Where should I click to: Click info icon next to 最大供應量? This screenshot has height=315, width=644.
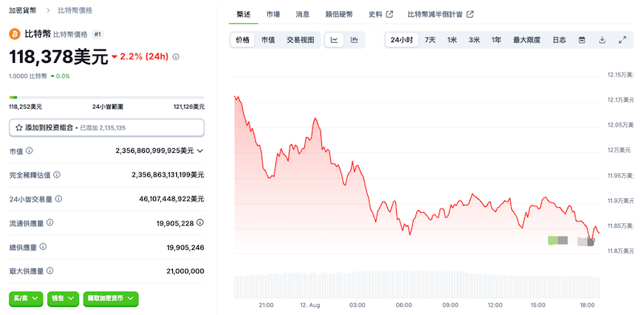coord(50,271)
